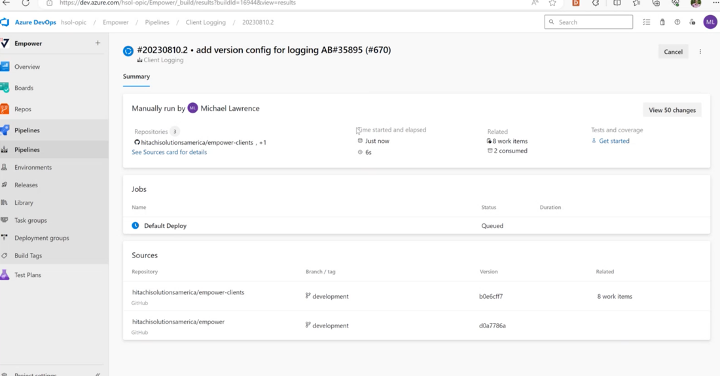Open the browser ellipsis settings menu

tap(715, 3)
